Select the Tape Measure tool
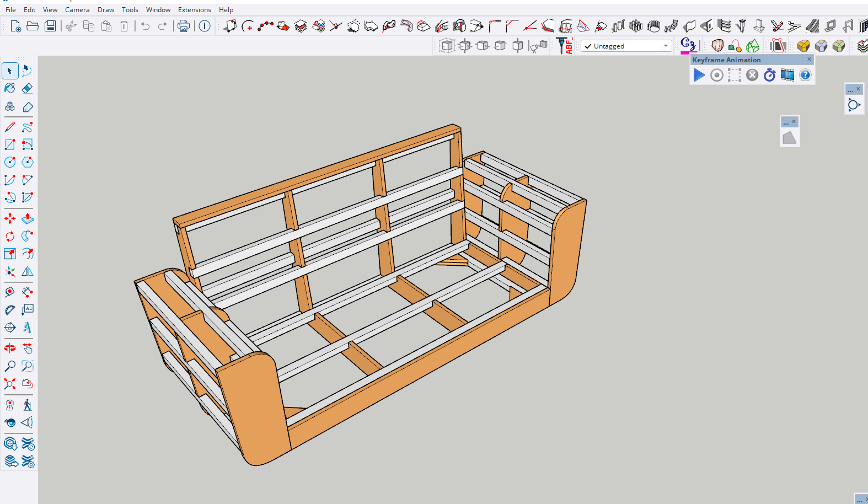Image resolution: width=868 pixels, height=504 pixels. (x=10, y=292)
